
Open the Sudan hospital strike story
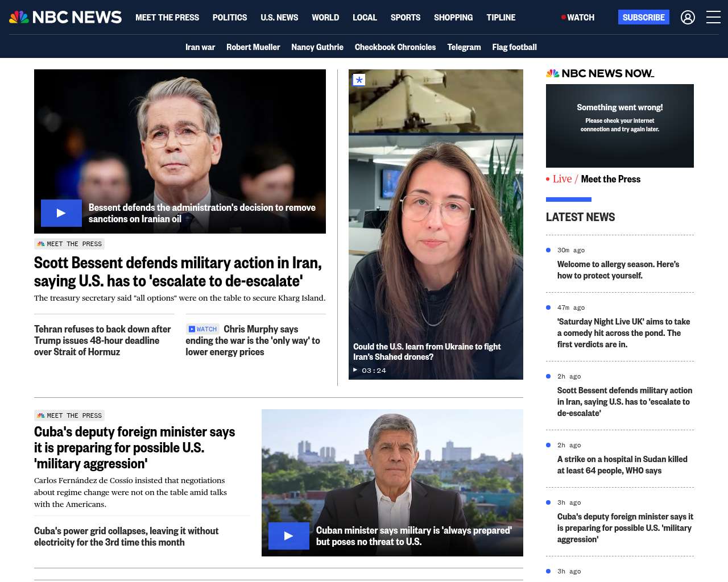tap(622, 465)
